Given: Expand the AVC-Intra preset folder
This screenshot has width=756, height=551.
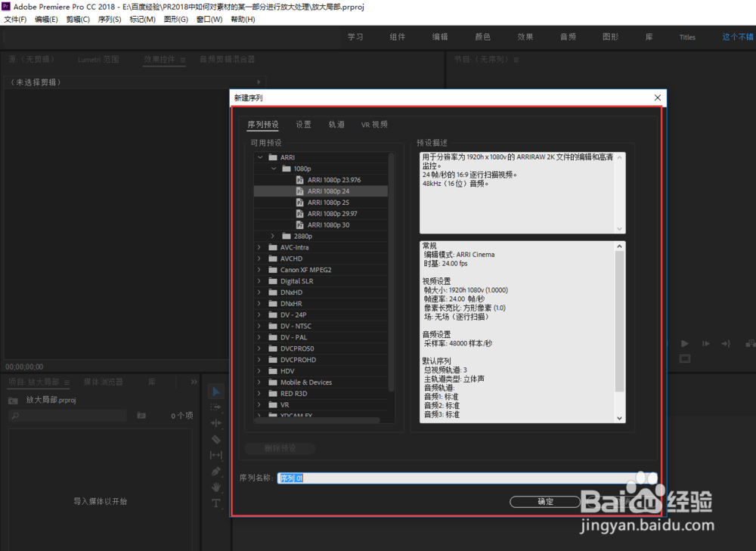Looking at the screenshot, I should pos(259,247).
